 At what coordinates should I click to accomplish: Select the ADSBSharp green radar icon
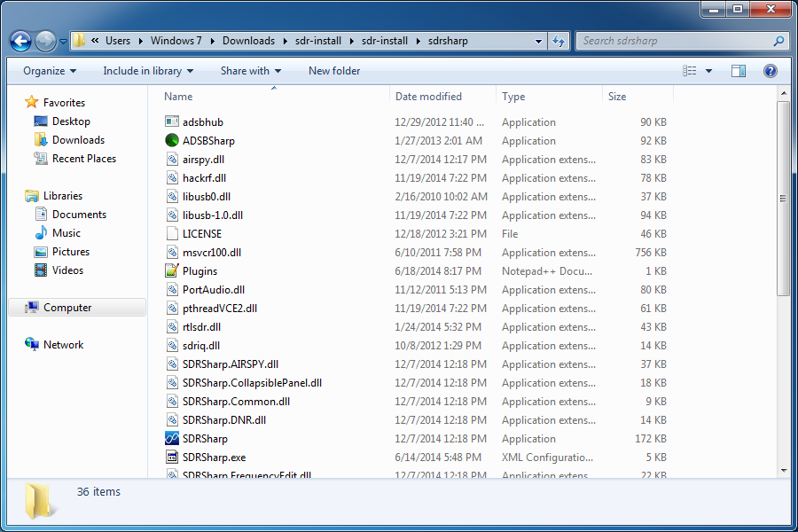(172, 140)
